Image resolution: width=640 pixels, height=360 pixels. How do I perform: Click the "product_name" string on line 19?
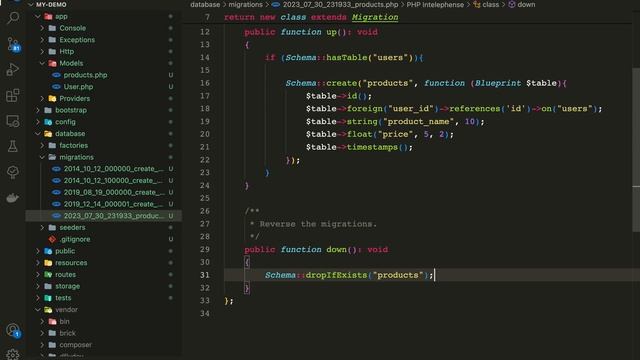pos(418,122)
